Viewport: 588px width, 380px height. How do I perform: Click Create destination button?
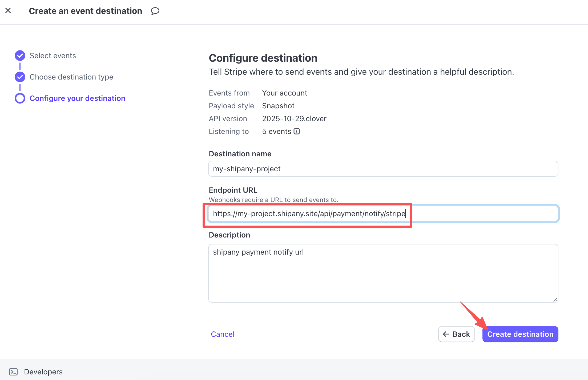point(520,334)
